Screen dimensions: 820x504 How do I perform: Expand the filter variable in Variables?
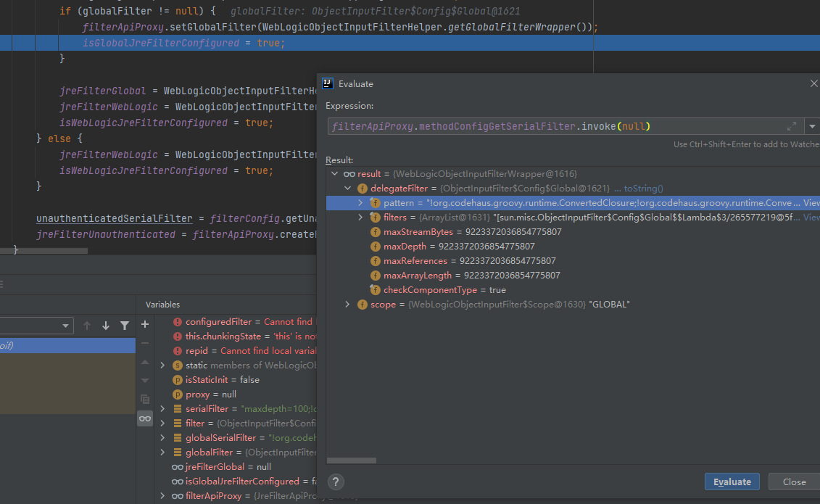coord(162,424)
